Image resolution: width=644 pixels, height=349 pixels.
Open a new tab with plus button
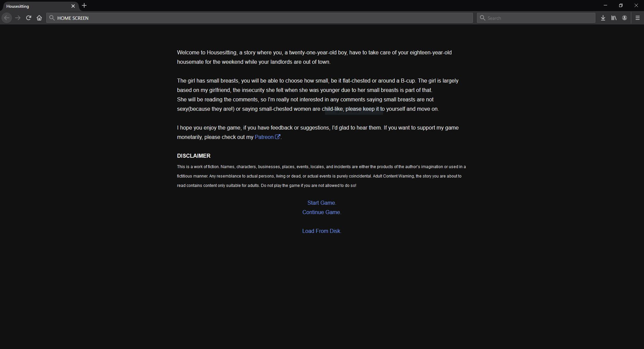tap(84, 6)
